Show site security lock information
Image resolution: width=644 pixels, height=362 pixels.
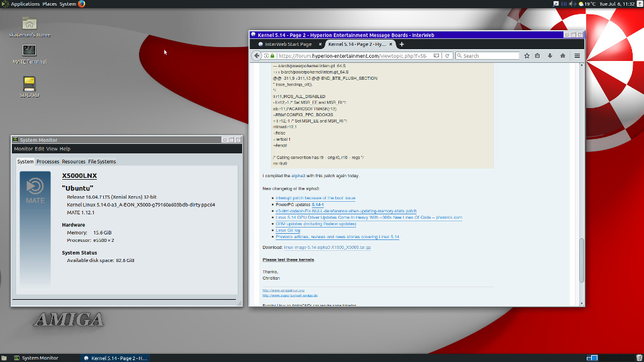pyautogui.click(x=272, y=56)
